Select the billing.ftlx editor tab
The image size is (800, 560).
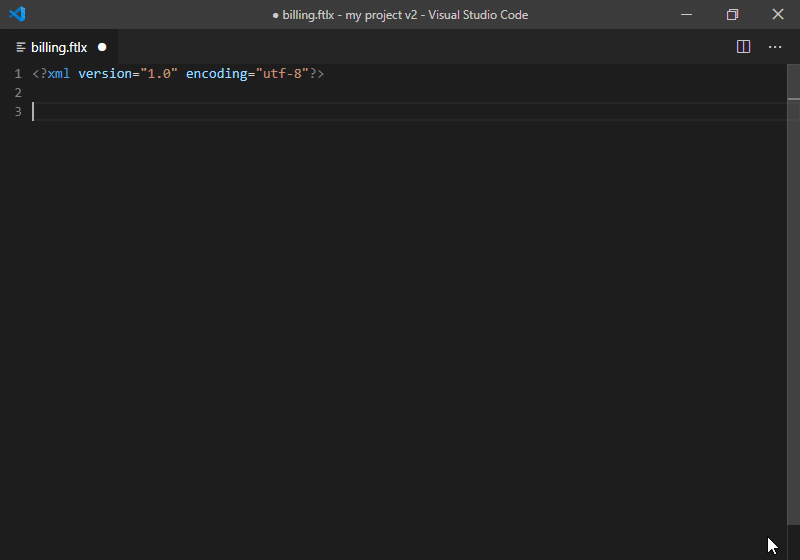point(59,47)
